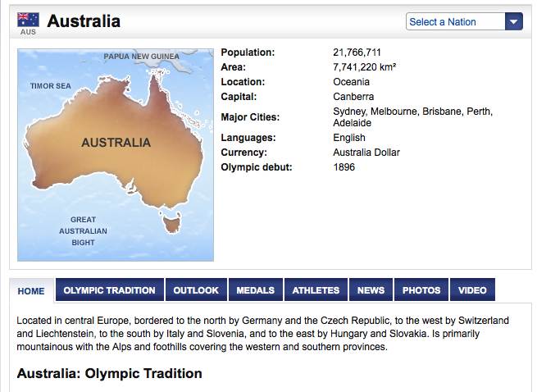The image size is (537, 392).
Task: Click the Canberra capital value
Action: click(353, 97)
